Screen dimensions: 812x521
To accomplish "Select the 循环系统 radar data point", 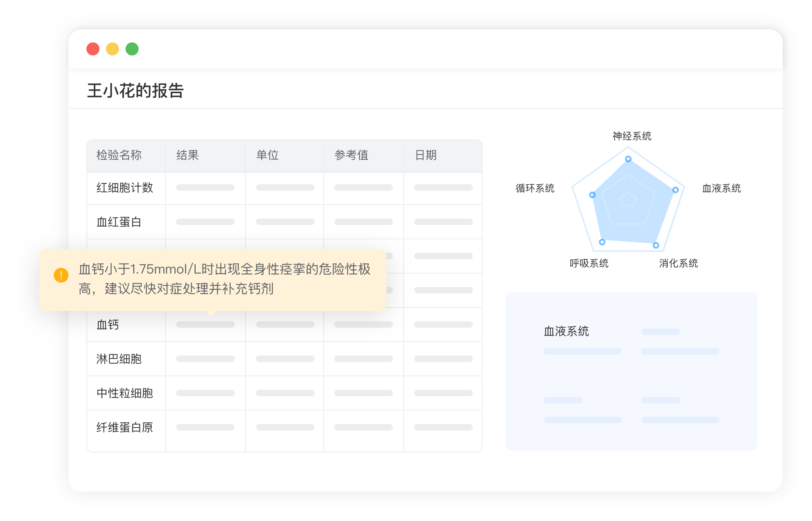I will 592,195.
